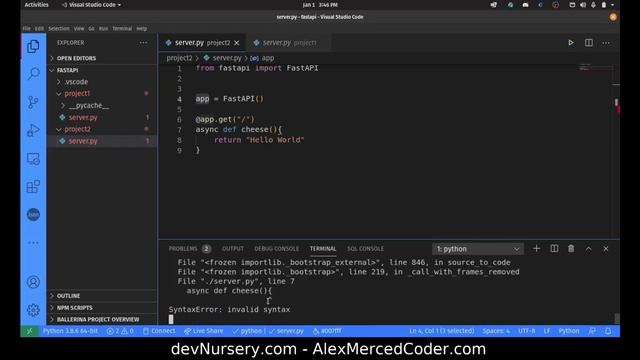Open editor More Actions ellipsis
Image resolution: width=640 pixels, height=360 pixels.
tap(606, 42)
